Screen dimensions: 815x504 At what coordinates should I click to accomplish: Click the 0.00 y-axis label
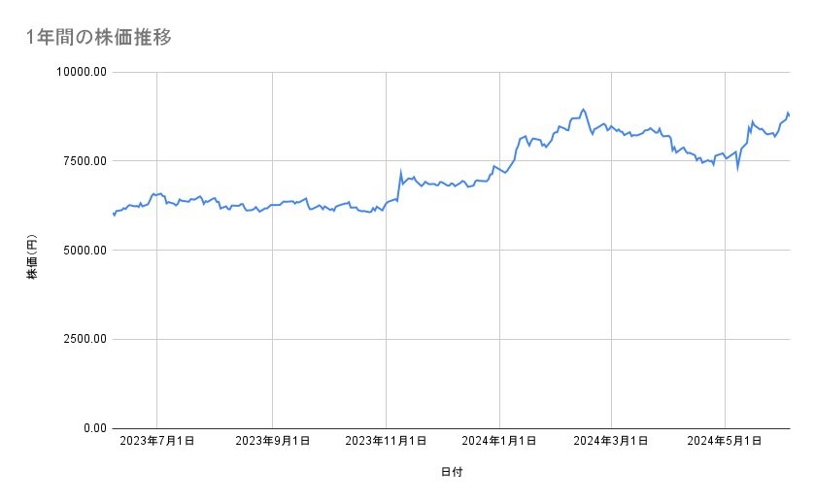tap(92, 428)
